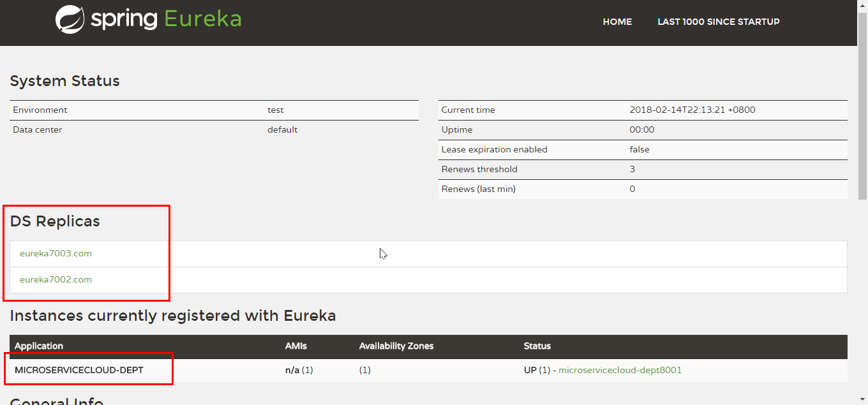Select the MICROSERVICECLOUD-DEPT application cell

pos(79,370)
